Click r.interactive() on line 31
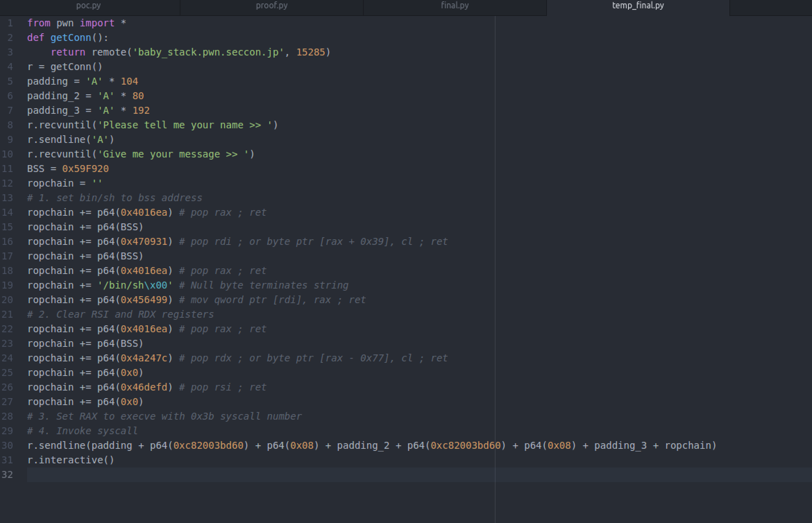Image resolution: width=812 pixels, height=523 pixels. 71,460
